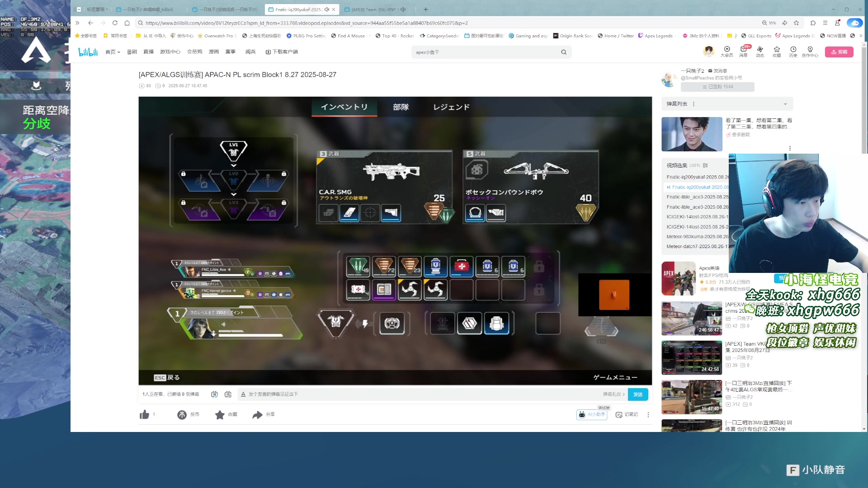Image resolution: width=868 pixels, height=488 pixels.
Task: Switch to 一只桃子2投稿视频 tab
Action: coord(224,9)
